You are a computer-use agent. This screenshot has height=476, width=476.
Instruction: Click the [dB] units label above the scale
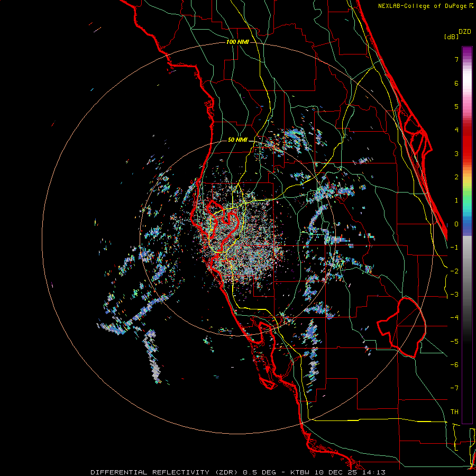pos(452,36)
